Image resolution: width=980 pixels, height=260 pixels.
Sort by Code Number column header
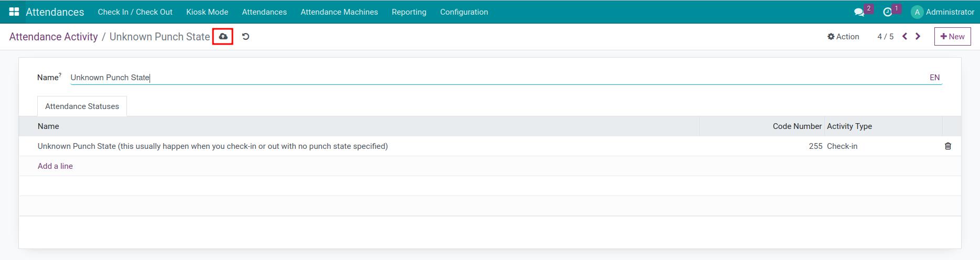pos(762,126)
